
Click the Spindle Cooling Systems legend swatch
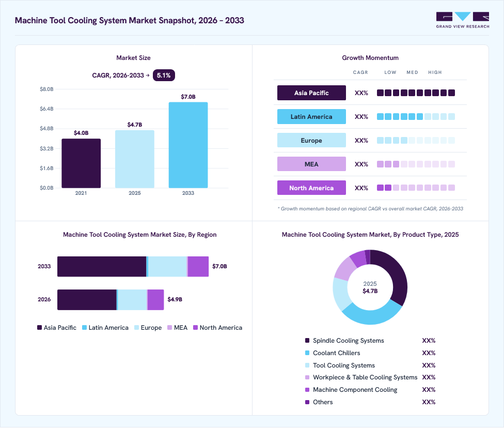pyautogui.click(x=307, y=341)
